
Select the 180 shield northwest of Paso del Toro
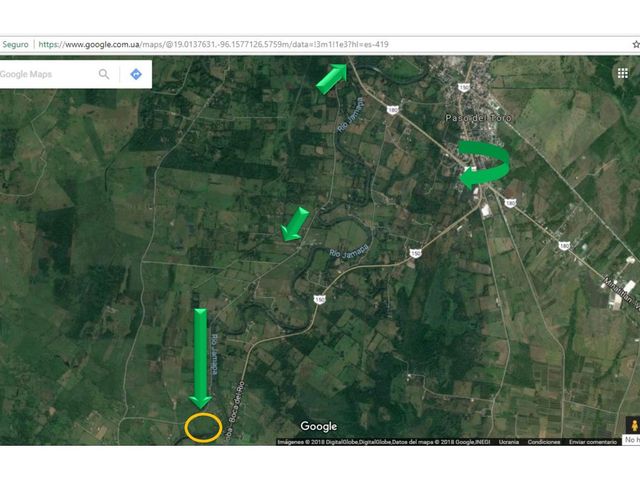(392, 110)
